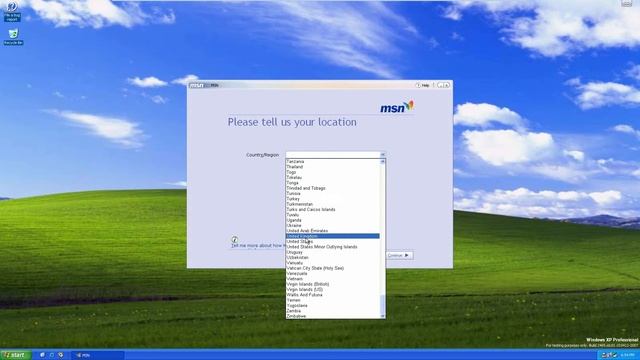Image resolution: width=640 pixels, height=360 pixels.
Task: Select United States Minor Outlying Islands
Action: coord(333,247)
